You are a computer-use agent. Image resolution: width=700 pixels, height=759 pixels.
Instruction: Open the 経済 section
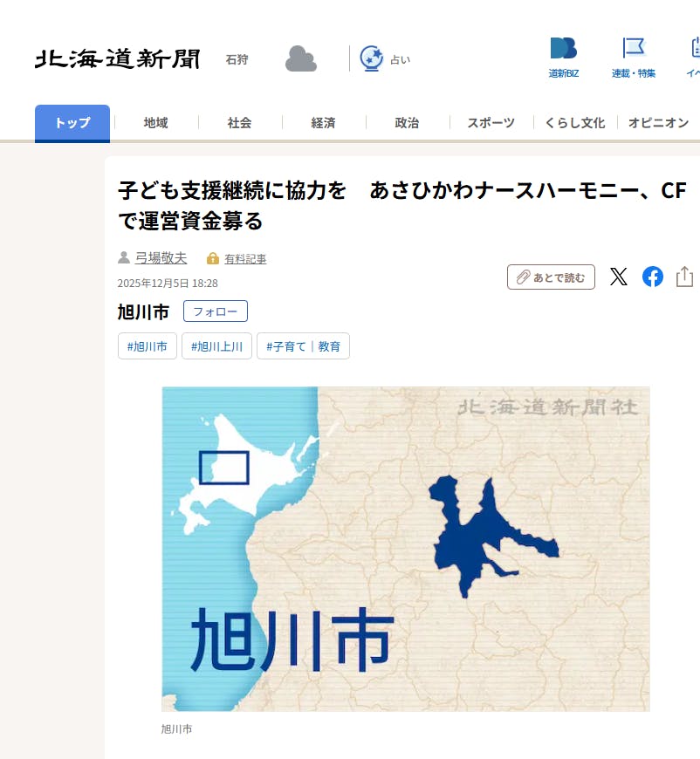point(324,123)
